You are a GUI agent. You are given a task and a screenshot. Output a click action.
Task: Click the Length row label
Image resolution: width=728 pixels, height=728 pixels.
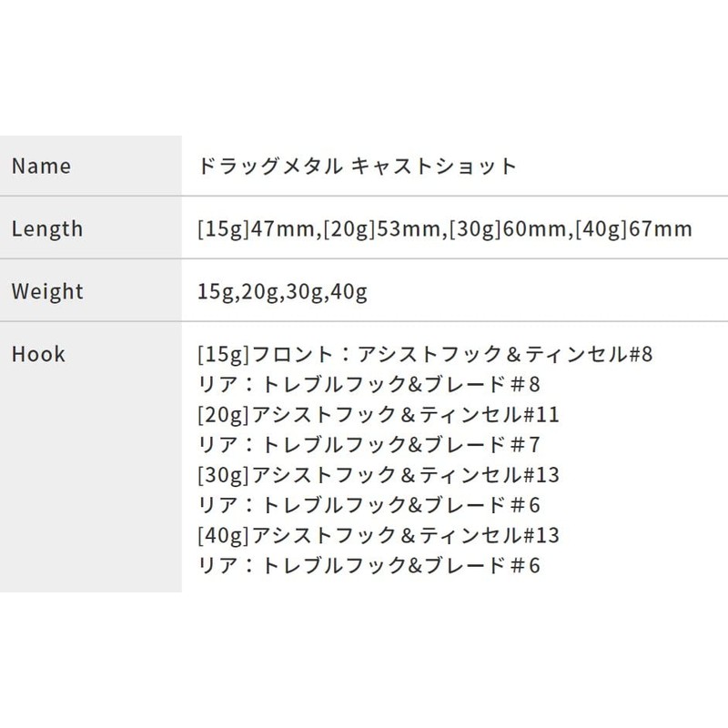coord(47,229)
